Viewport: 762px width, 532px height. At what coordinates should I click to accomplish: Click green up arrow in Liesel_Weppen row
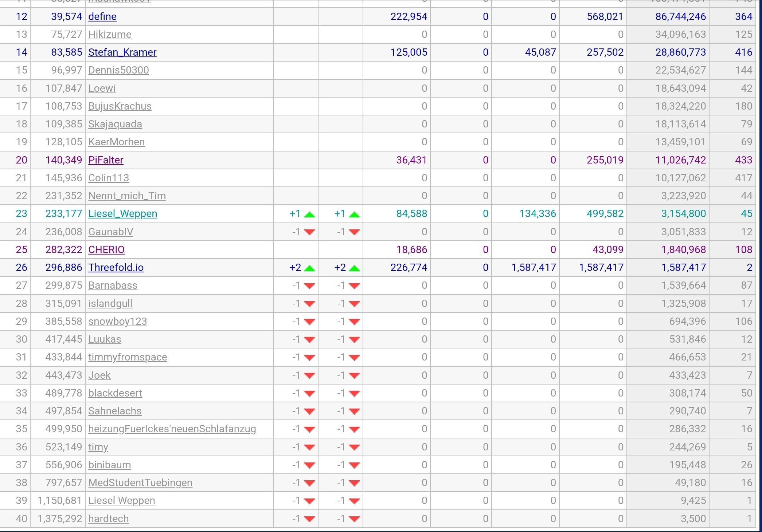coord(309,214)
